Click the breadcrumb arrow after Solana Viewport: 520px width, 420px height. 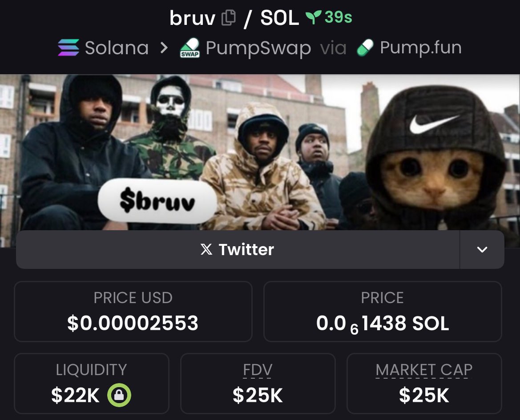164,48
